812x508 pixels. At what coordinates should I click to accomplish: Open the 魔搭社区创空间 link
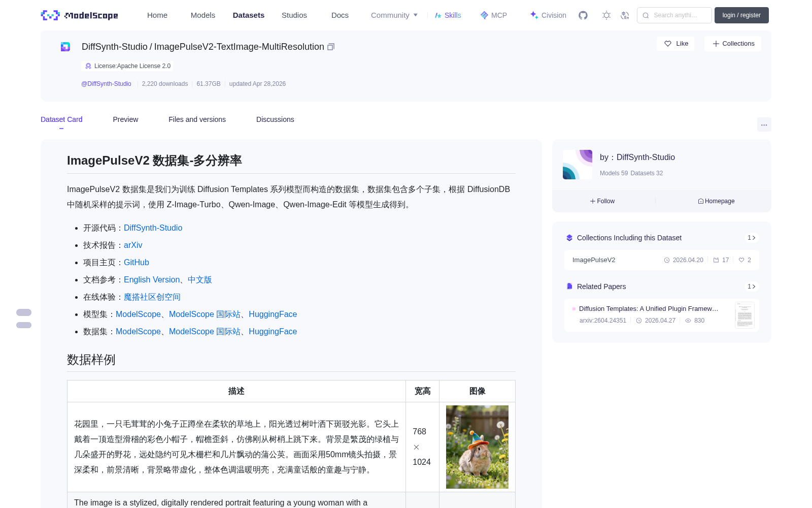pyautogui.click(x=152, y=297)
